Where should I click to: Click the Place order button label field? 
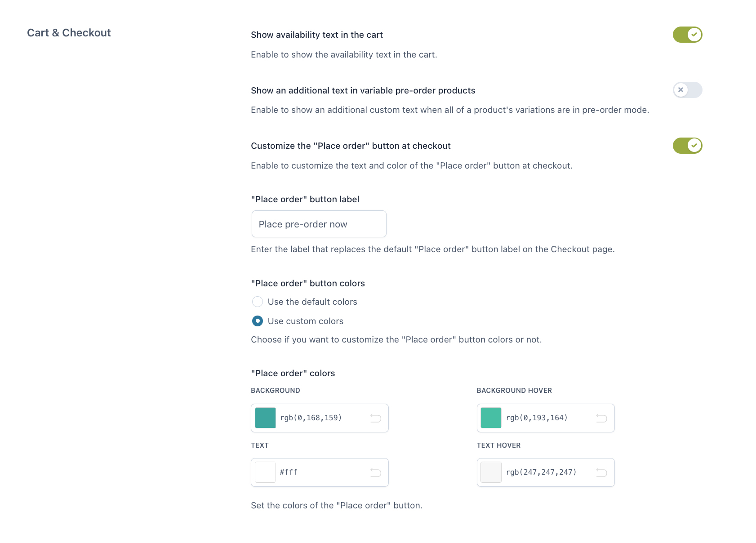click(319, 224)
